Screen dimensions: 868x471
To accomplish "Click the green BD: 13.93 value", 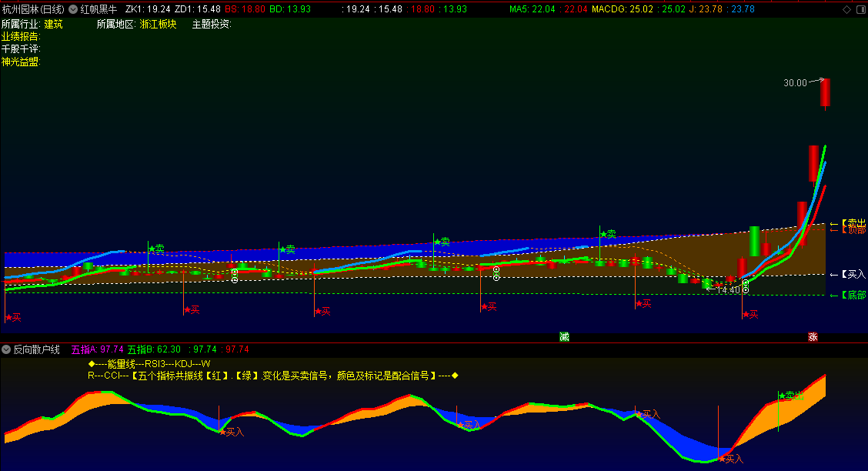I will point(290,9).
